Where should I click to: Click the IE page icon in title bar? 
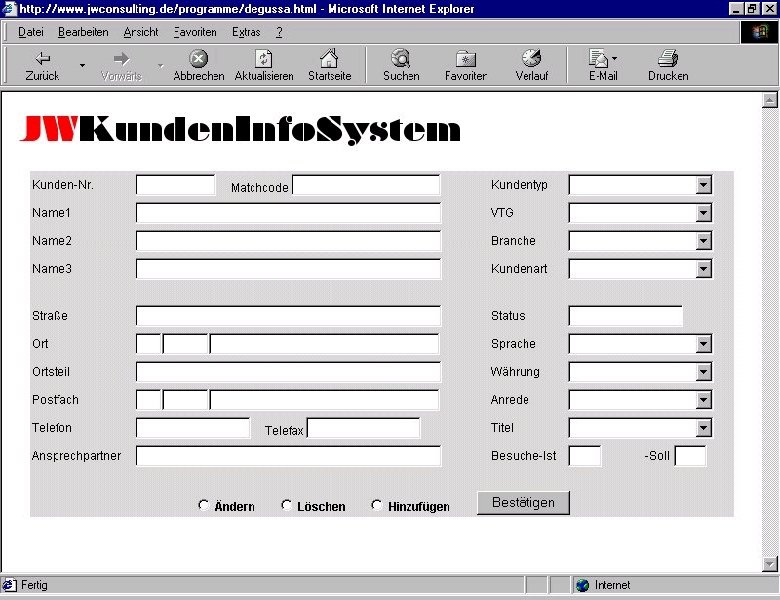pos(9,8)
